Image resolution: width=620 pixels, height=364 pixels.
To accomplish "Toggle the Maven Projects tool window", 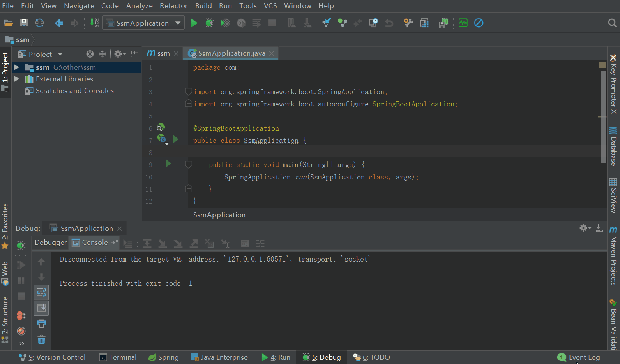I will click(613, 256).
